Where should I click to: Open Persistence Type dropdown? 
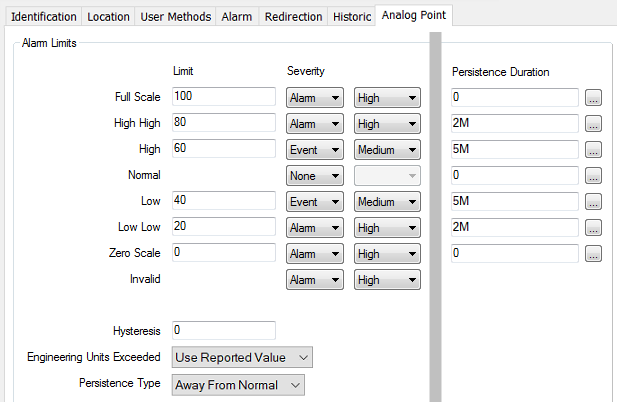click(x=238, y=385)
